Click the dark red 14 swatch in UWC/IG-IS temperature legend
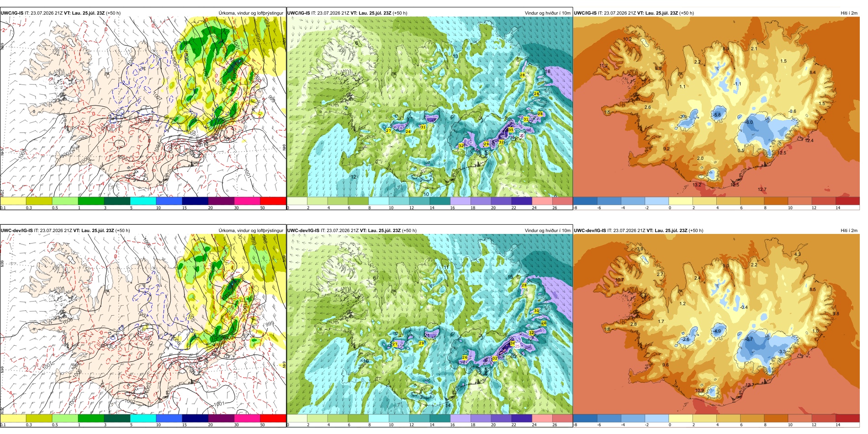 click(x=847, y=201)
